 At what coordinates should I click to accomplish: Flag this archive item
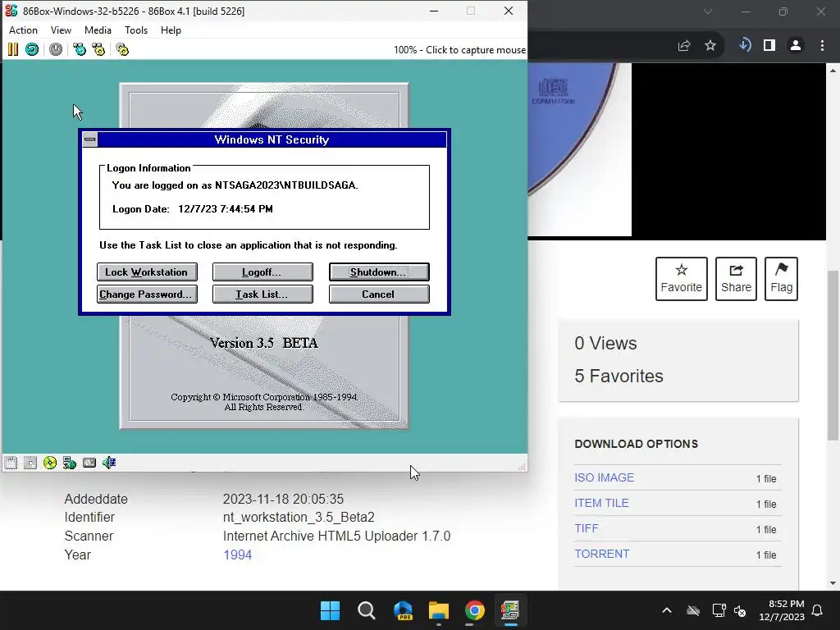[782, 279]
